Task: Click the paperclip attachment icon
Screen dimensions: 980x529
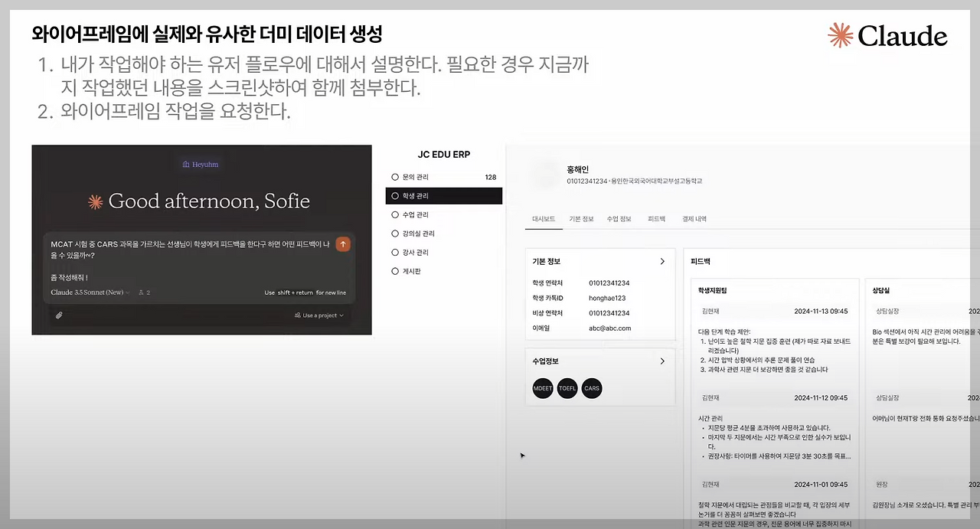Action: pyautogui.click(x=59, y=315)
